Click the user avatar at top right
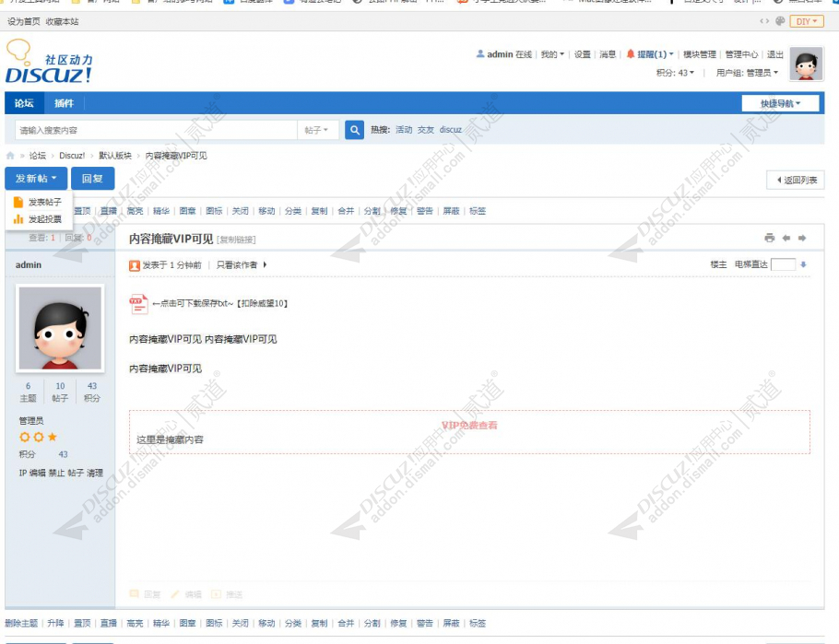Viewport: 839px width, 644px height. [807, 64]
